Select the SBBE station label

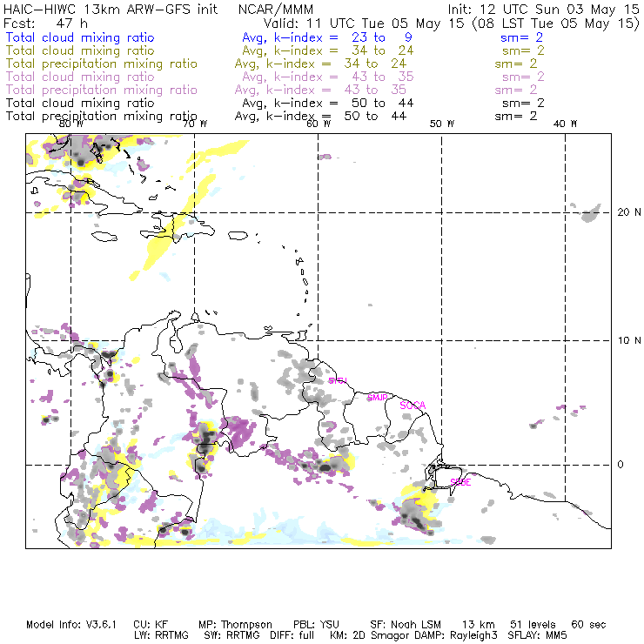(460, 481)
